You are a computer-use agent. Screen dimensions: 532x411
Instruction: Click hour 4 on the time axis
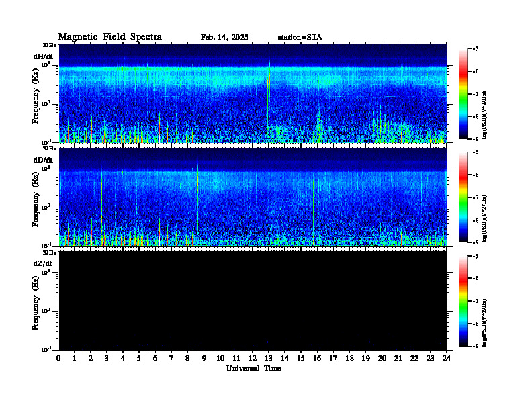(123, 359)
